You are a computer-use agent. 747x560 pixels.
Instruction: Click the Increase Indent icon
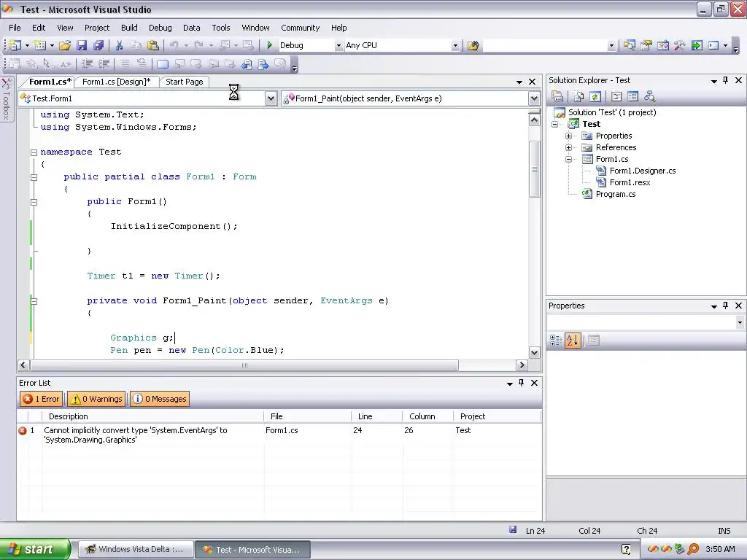tap(104, 64)
